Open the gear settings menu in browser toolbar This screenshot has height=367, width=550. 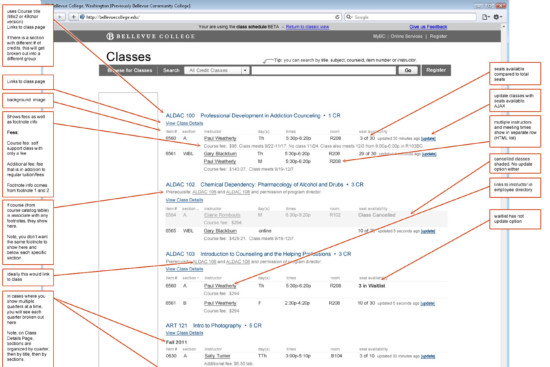click(x=497, y=17)
